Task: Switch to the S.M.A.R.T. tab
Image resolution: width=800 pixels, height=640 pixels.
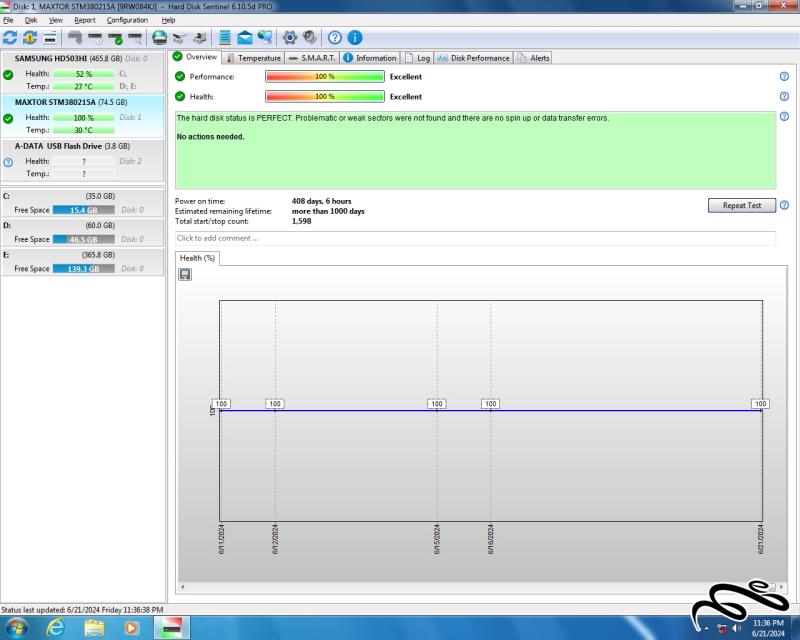Action: pos(312,58)
